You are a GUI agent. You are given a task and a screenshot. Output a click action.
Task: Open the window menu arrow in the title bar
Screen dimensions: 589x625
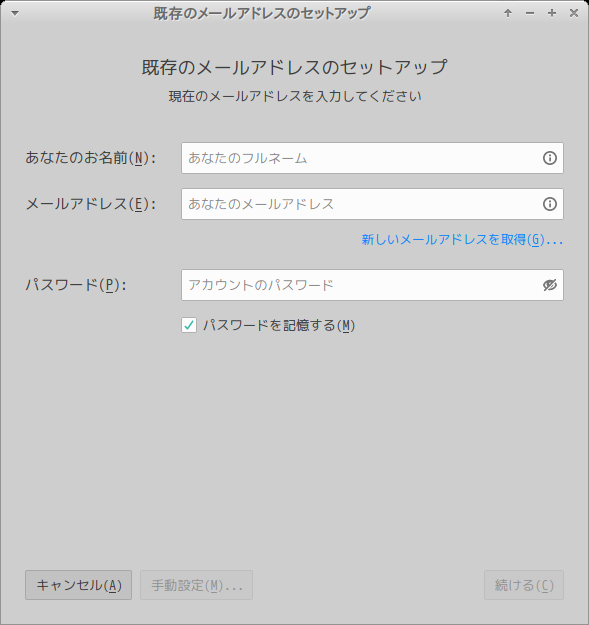click(15, 13)
